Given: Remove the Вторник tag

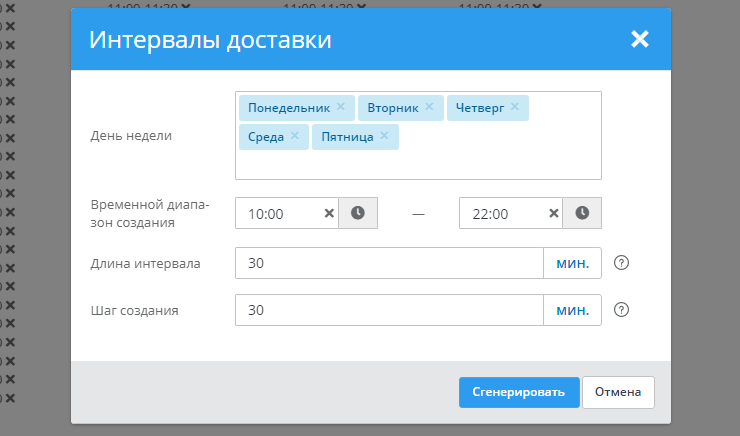Looking at the screenshot, I should (429, 107).
